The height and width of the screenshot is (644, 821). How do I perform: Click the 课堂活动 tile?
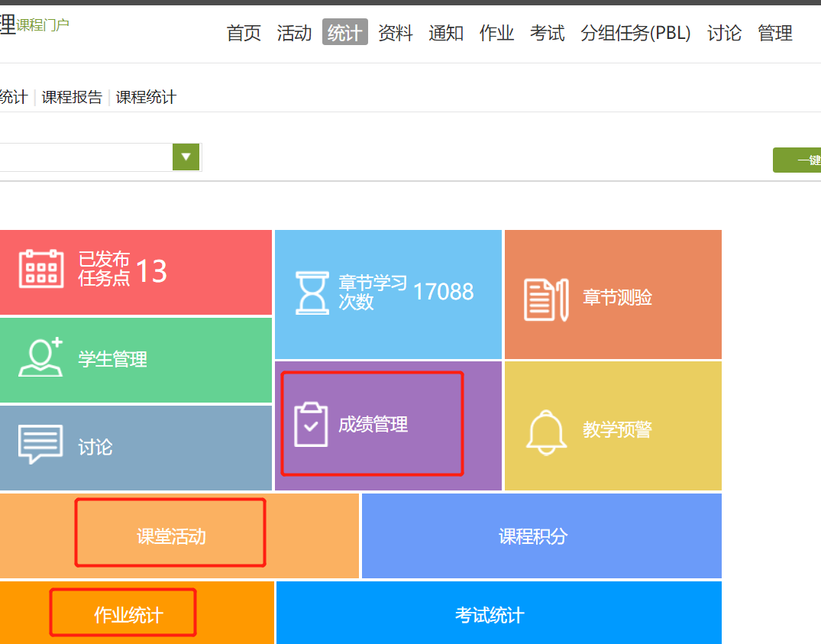(171, 536)
